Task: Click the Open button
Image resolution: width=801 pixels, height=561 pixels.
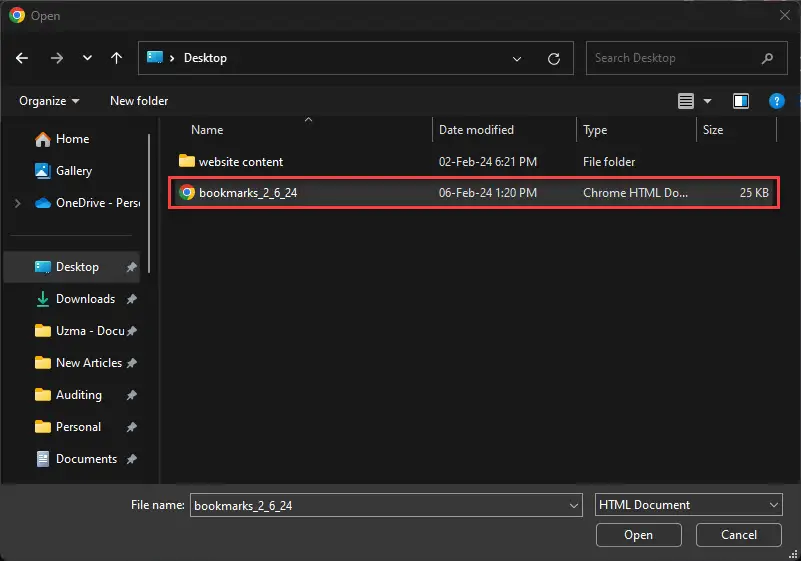Action: click(x=639, y=535)
